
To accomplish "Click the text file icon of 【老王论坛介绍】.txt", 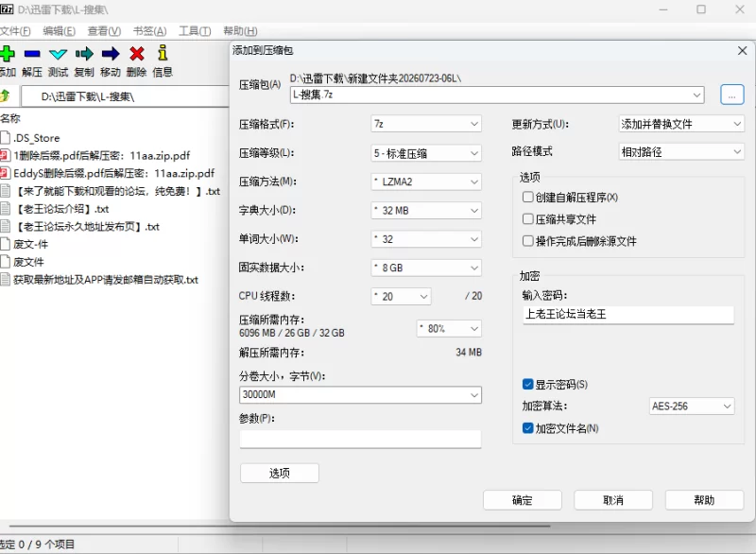I will (5, 208).
